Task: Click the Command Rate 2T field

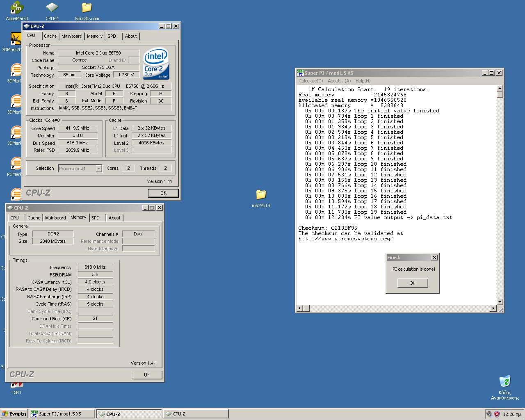Action: tap(95, 318)
